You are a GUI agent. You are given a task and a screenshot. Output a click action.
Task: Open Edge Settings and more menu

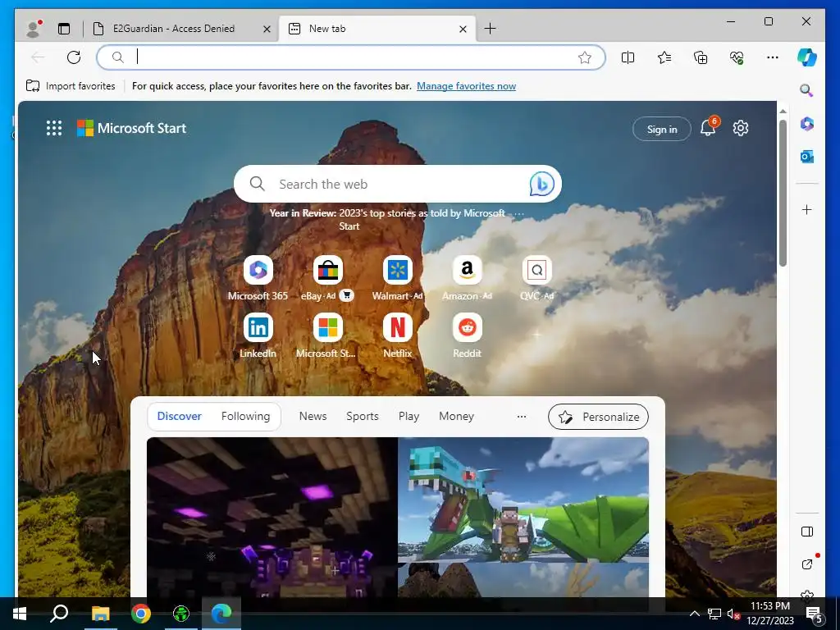tap(773, 57)
